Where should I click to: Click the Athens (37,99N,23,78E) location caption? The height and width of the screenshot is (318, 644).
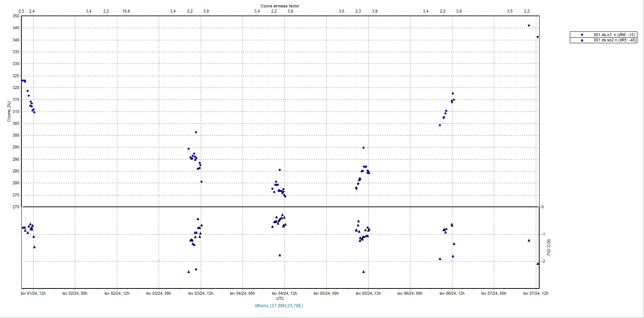point(279,305)
